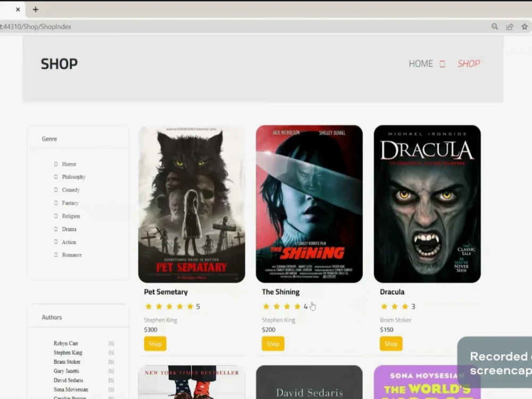
Task: Filter by author Robyn Carr
Action: tap(66, 343)
